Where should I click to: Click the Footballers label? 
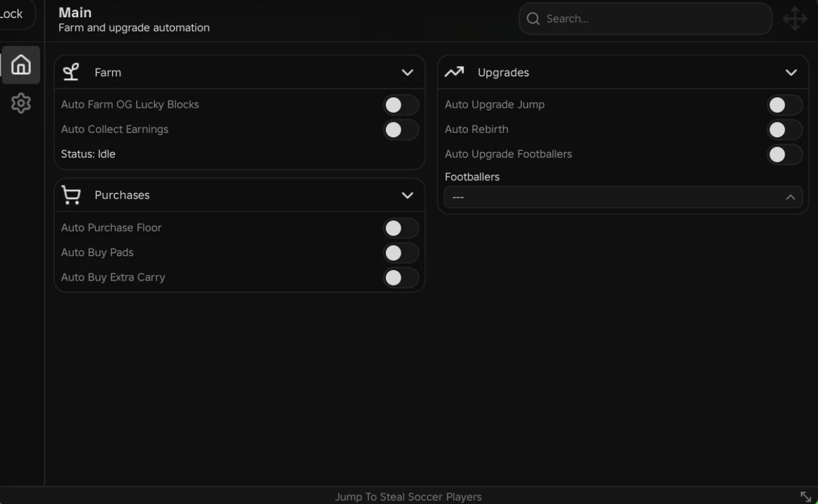[x=472, y=177]
